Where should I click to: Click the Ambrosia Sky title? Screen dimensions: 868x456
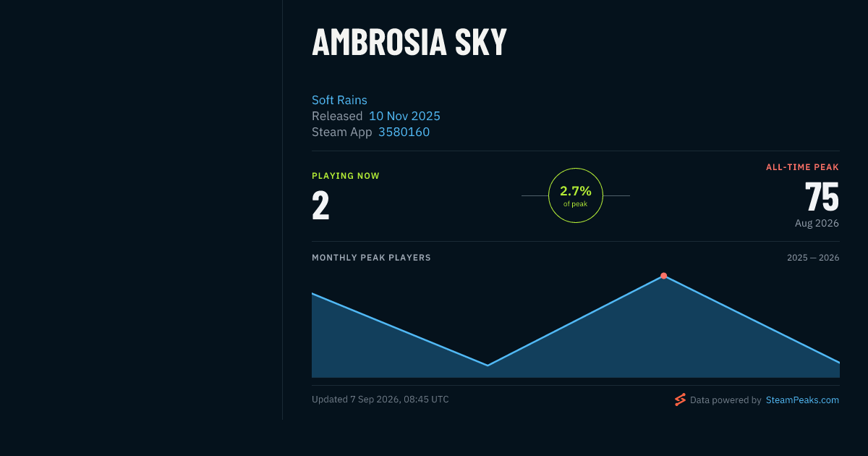pos(409,42)
